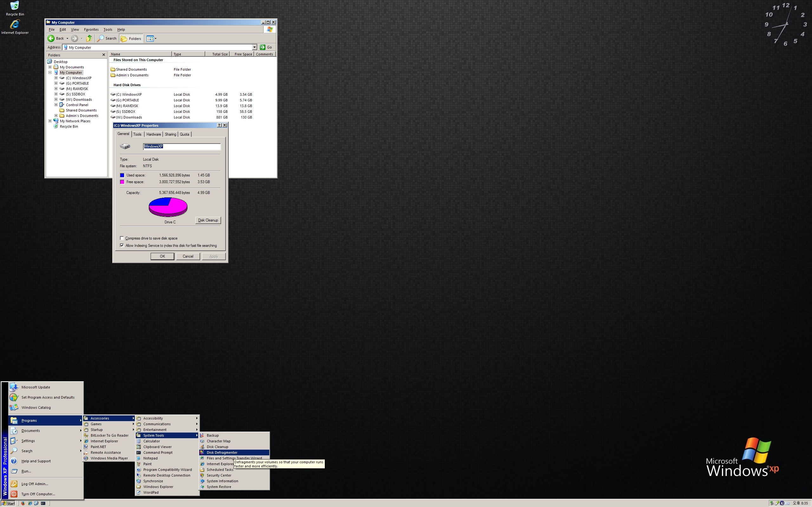Click OK to confirm drive properties
Image resolution: width=812 pixels, height=507 pixels.
point(162,256)
